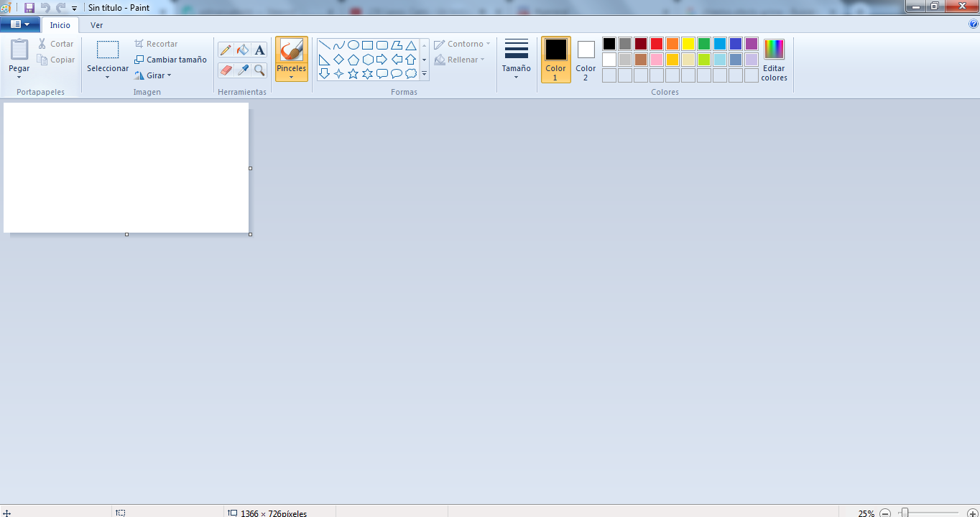Select the Magnifier tool
This screenshot has width=980, height=517.
pos(260,70)
